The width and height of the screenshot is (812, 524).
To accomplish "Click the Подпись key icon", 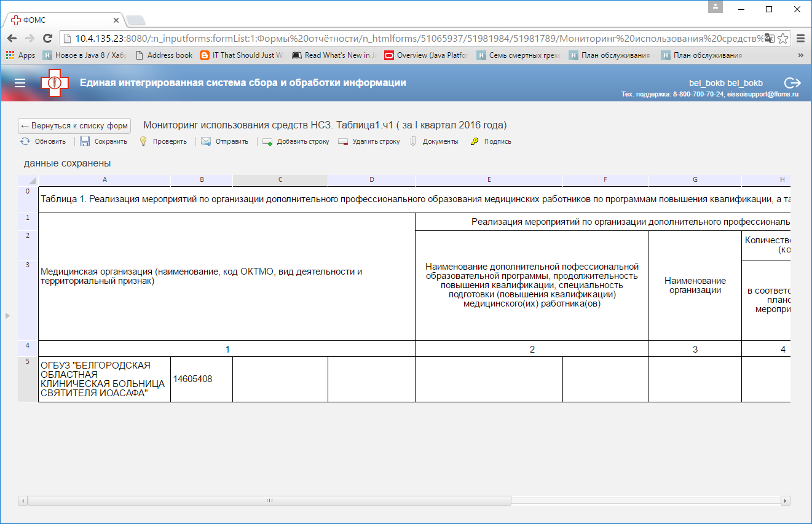I will coord(475,141).
